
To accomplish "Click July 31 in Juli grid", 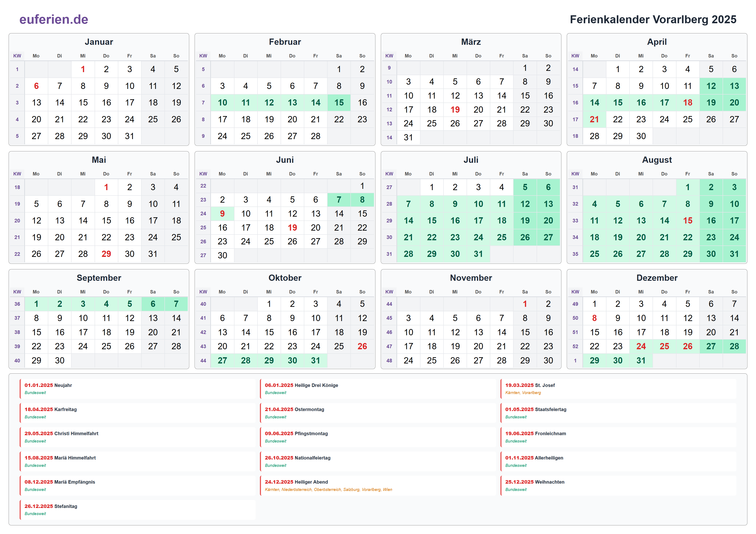I will 478,254.
